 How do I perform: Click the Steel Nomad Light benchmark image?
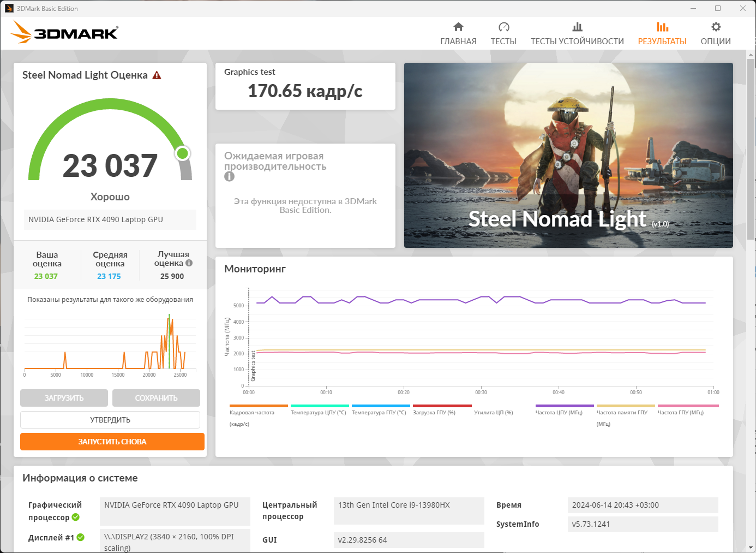click(x=568, y=155)
